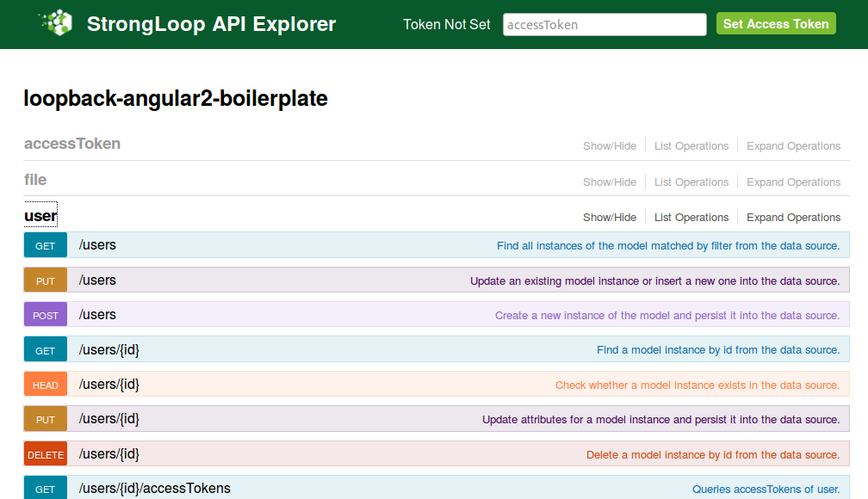Open the GET badge for /users/{id}

click(x=46, y=349)
